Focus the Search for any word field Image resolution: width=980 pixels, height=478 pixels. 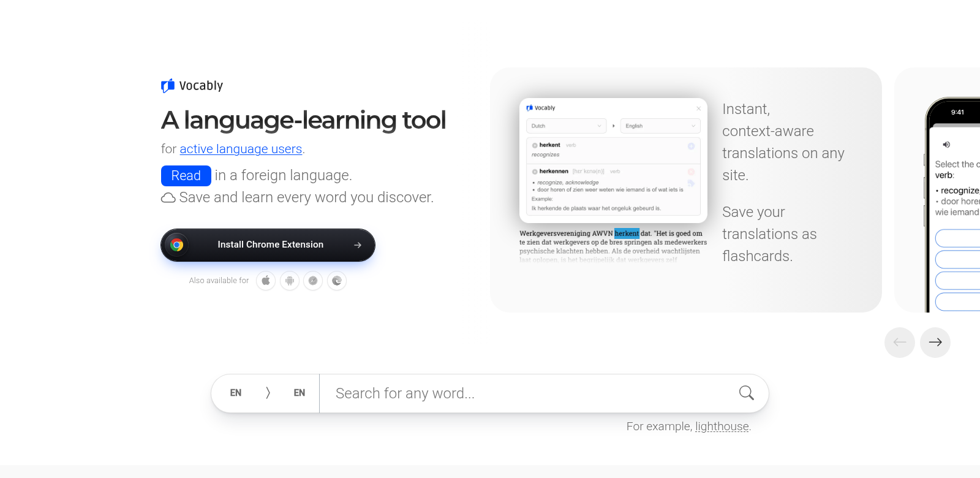coord(527,393)
